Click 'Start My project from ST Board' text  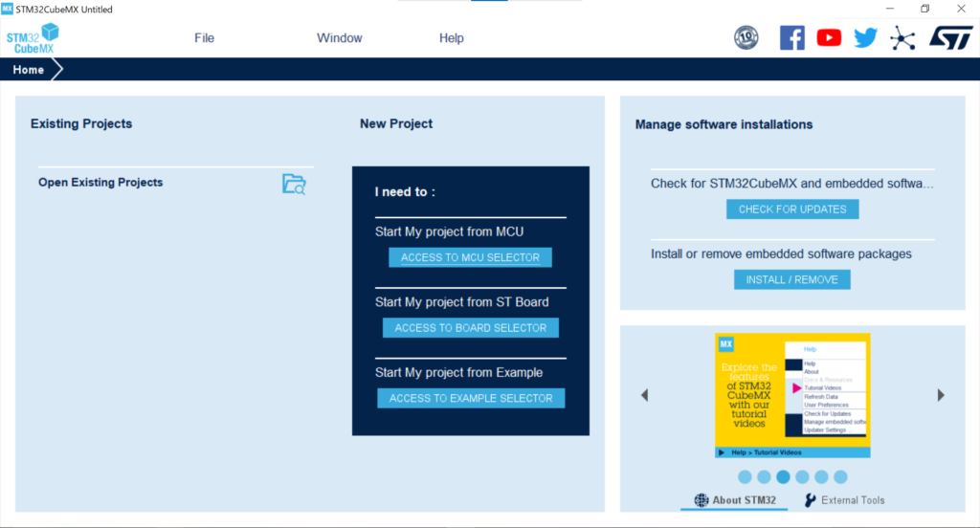pos(462,302)
